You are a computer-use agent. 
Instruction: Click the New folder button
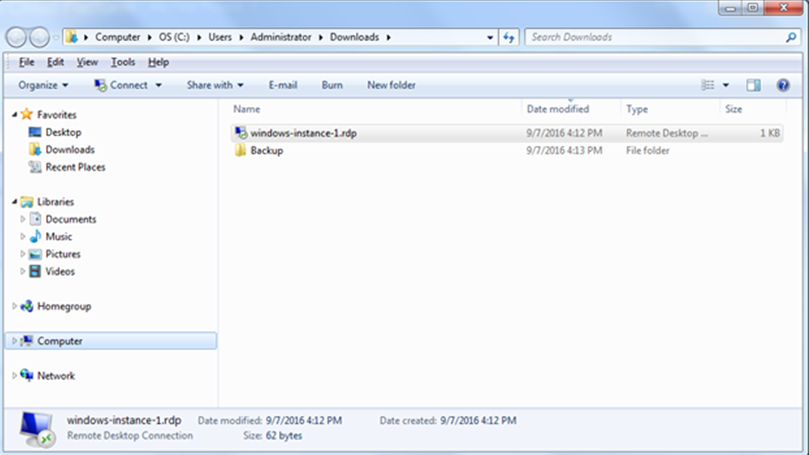[391, 85]
